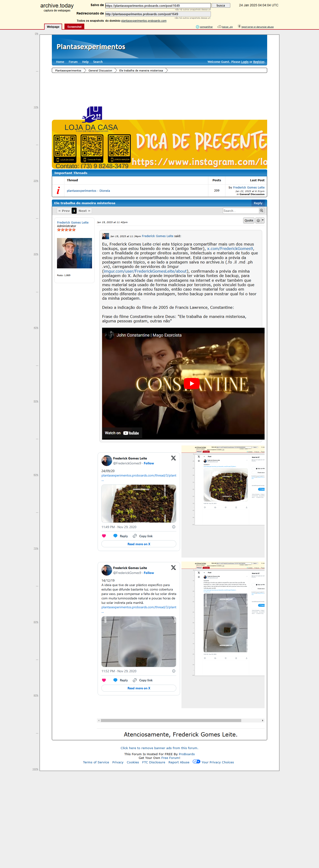This screenshot has width=319, height=868.
Task: Click the search magnifier icon in the thread toolbar
Action: 261,211
